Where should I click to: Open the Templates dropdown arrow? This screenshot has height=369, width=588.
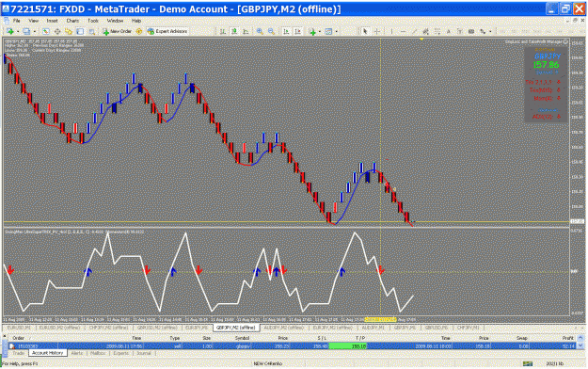click(336, 31)
